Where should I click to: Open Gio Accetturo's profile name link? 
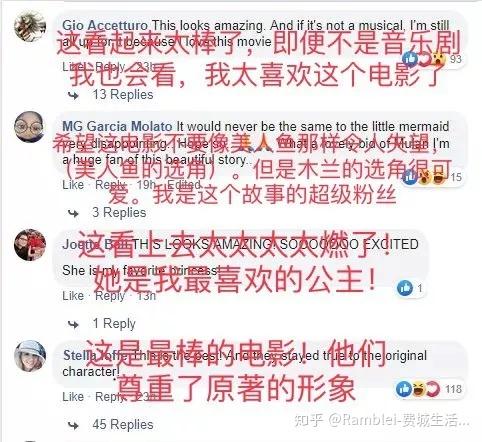(105, 26)
